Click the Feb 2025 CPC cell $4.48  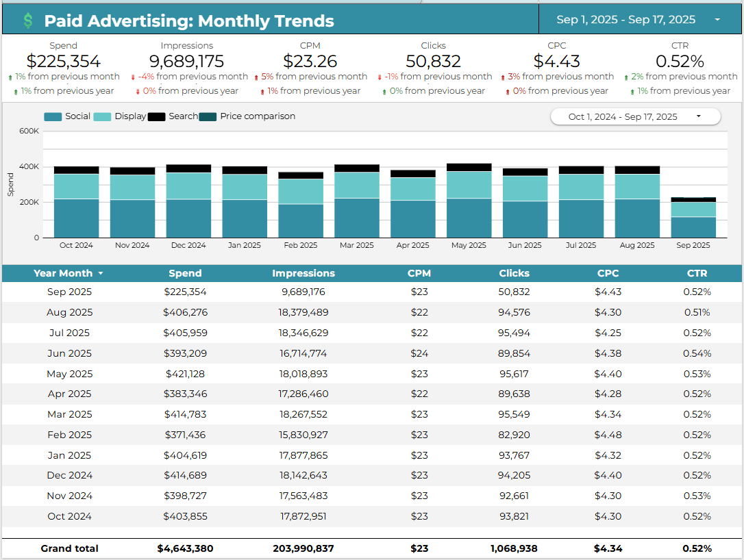[608, 434]
